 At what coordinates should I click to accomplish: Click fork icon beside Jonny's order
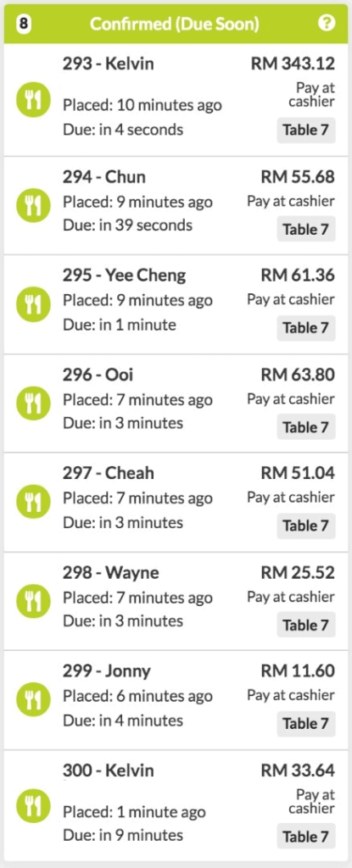coord(33,699)
